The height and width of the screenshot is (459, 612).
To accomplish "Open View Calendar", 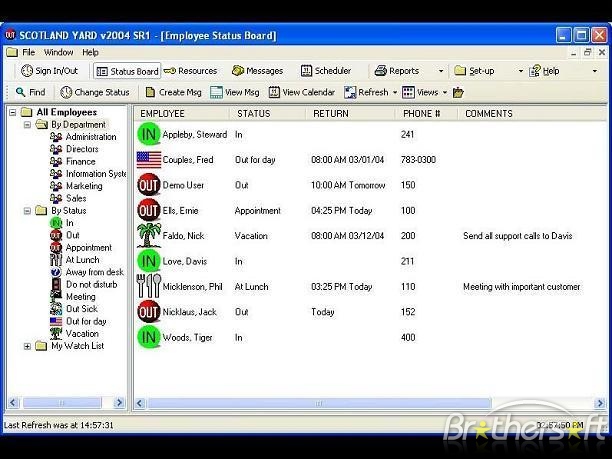I will 302,92.
